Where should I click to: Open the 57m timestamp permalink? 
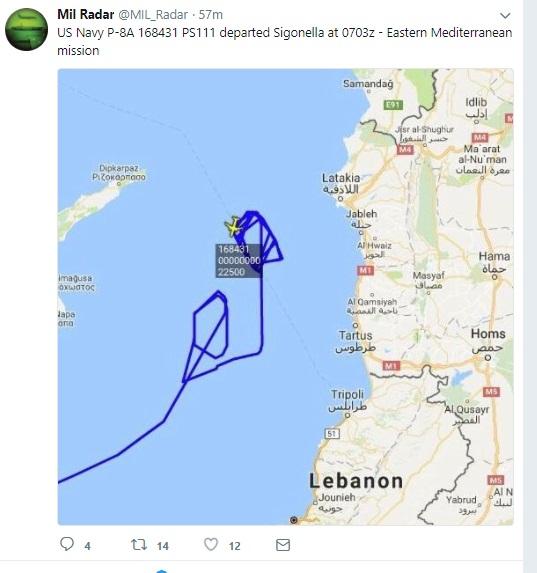coord(211,15)
